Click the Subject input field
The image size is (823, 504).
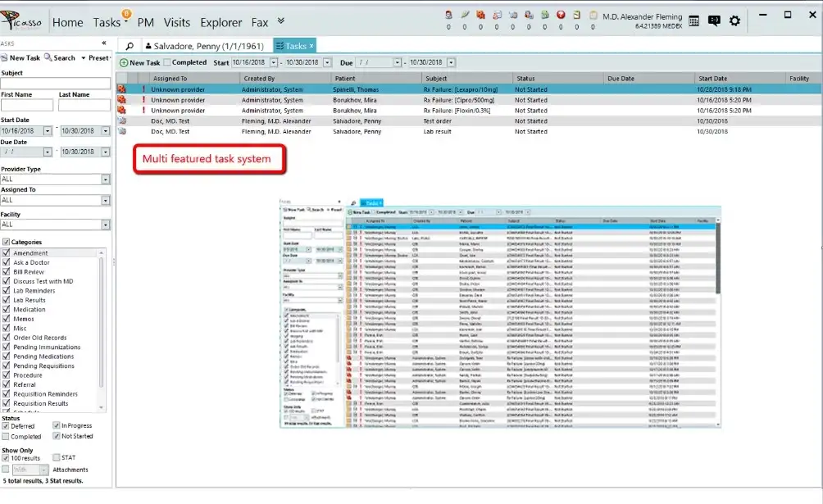click(53, 84)
